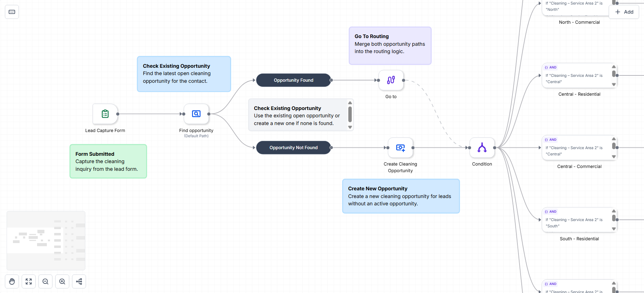
Task: Click the scrollbar thumb in grey Check Existing note
Action: tap(350, 114)
